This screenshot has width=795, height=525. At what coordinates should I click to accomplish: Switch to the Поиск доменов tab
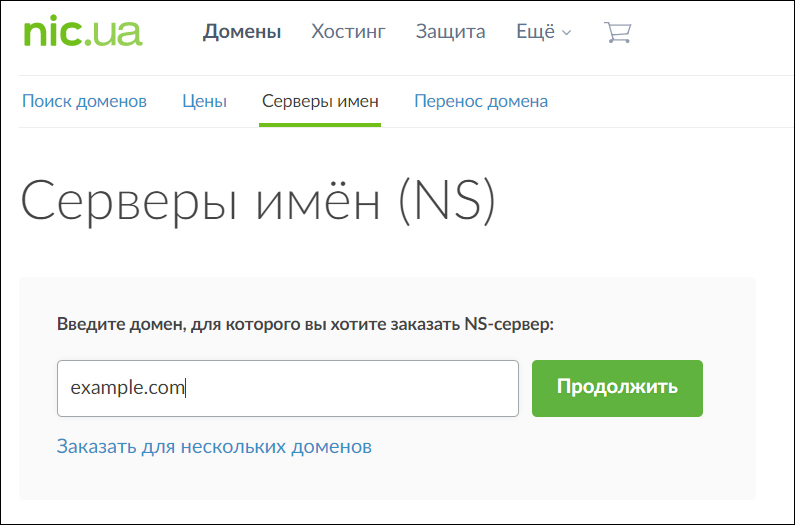(x=85, y=101)
